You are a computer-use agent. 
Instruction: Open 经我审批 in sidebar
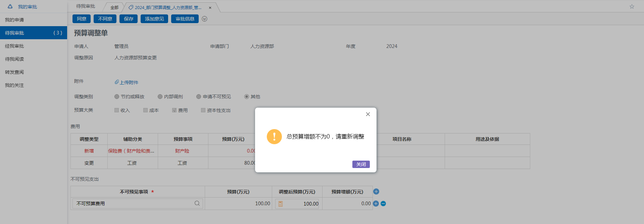pos(14,46)
